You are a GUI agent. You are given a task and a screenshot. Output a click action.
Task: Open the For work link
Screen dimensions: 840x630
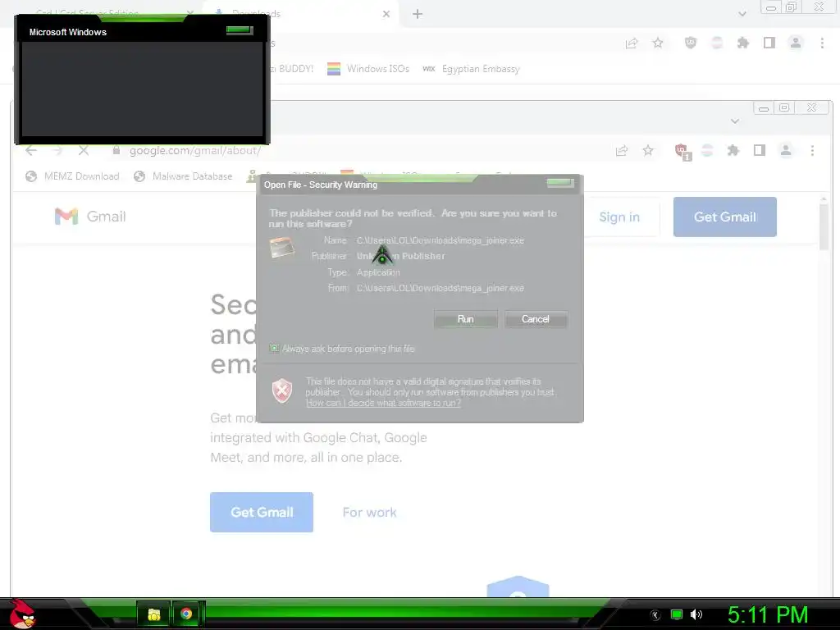tap(370, 512)
